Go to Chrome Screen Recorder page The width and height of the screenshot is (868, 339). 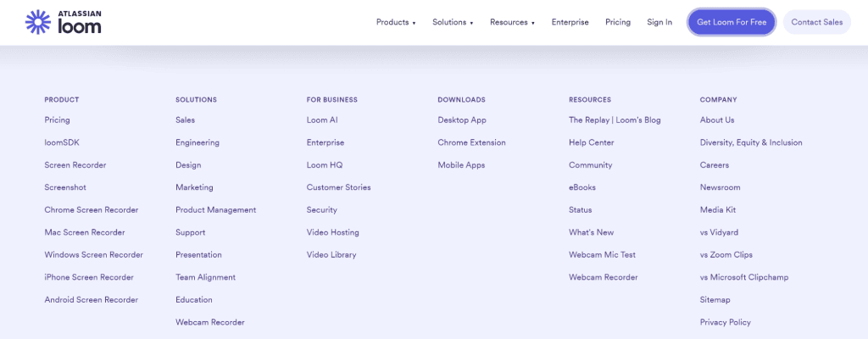click(92, 210)
